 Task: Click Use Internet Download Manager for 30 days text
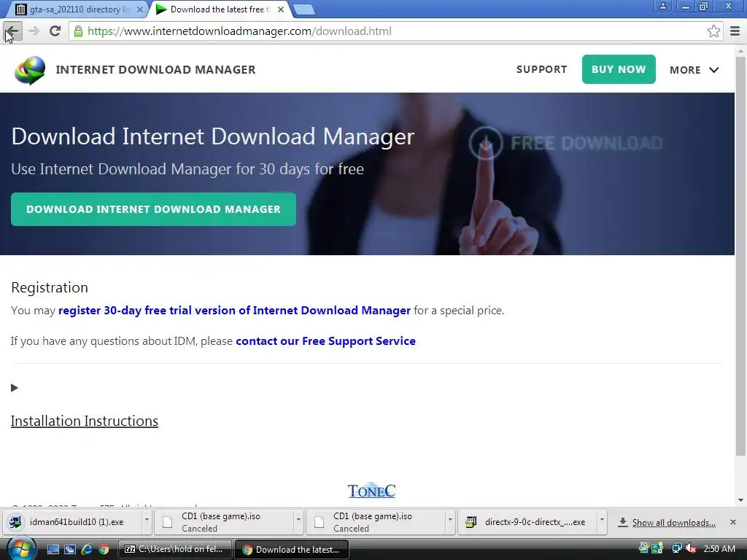tap(187, 169)
